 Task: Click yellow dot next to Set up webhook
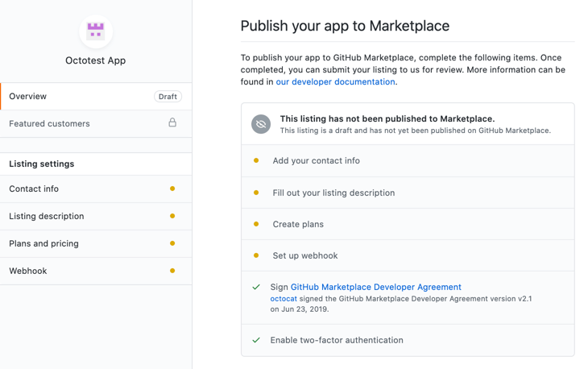click(256, 255)
